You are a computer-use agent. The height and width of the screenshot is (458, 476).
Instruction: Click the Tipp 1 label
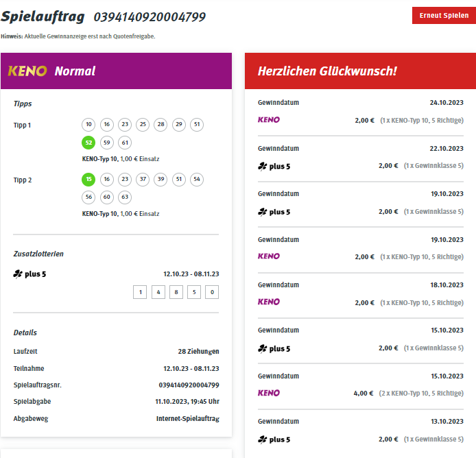click(x=22, y=125)
